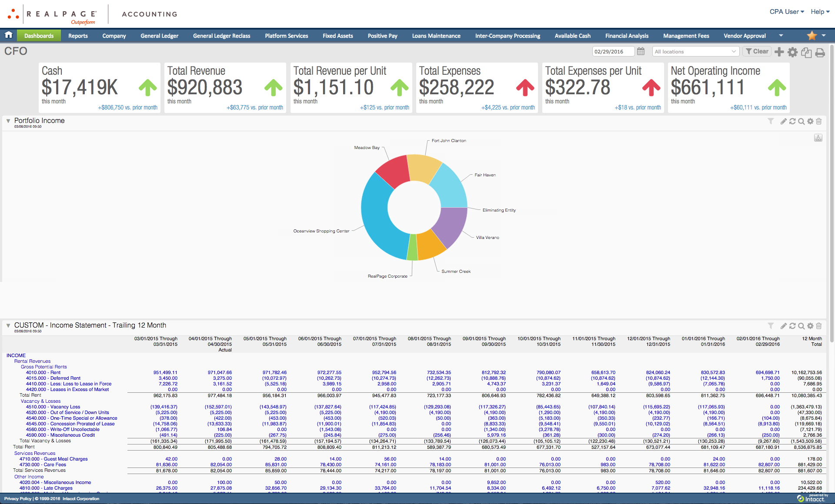Click the plus icon to add component
This screenshot has width=835, height=504.
(779, 52)
